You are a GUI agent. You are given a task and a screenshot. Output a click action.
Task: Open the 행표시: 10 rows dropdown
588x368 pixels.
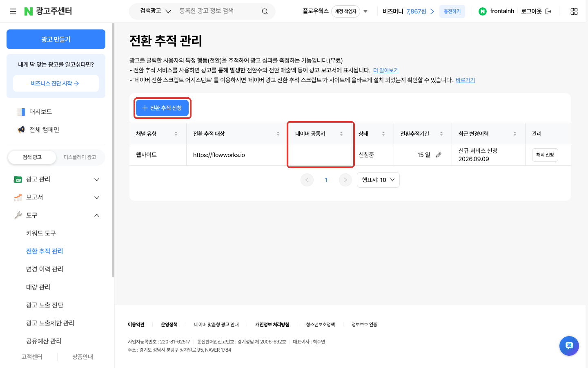coord(378,180)
